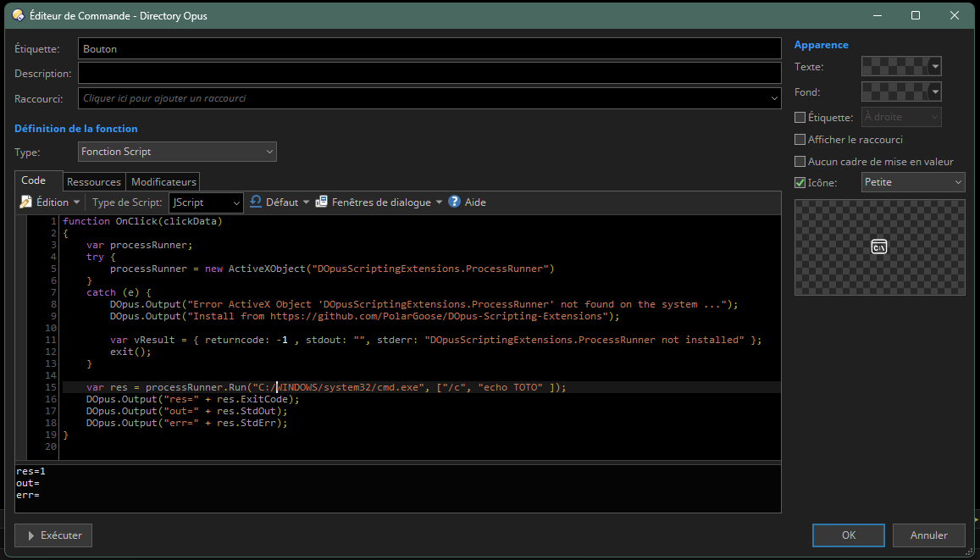The image size is (980, 560).
Task: Open the À droite label position dropdown
Action: pos(901,117)
